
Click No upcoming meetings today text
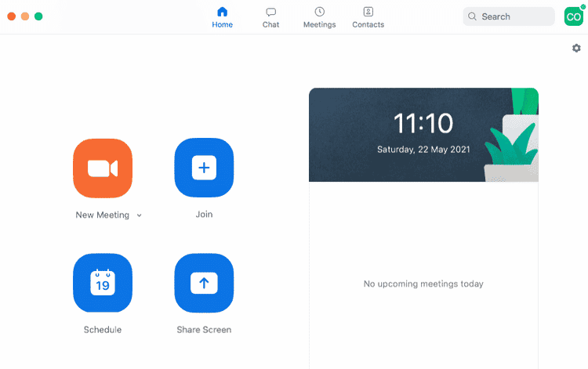coord(423,284)
